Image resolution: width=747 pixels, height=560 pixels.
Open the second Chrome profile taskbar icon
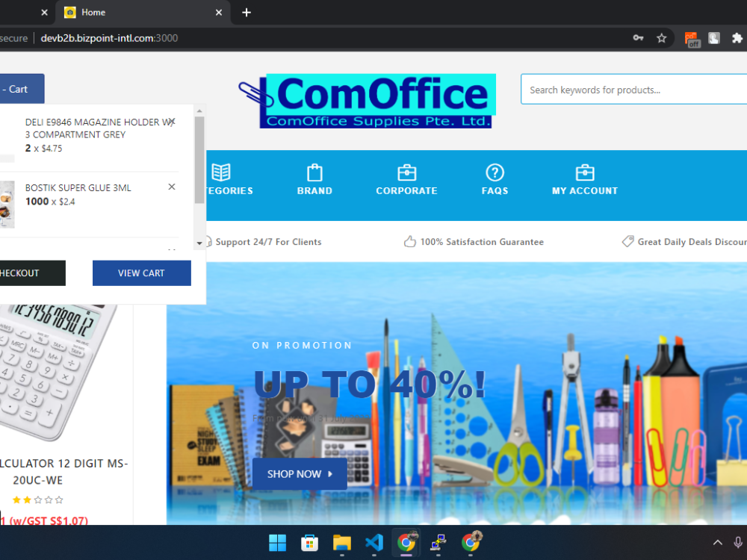471,542
